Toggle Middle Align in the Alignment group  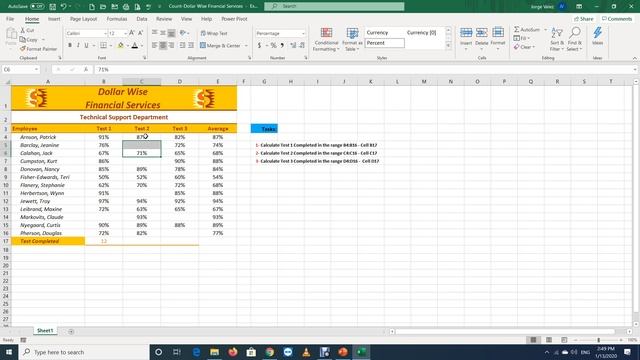coord(163,33)
